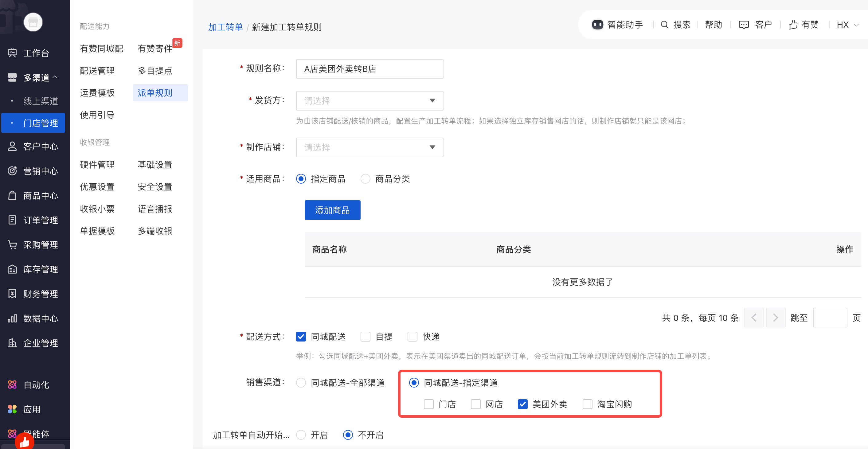Click the 搜索 magnifier icon
The image size is (868, 449).
click(x=664, y=25)
